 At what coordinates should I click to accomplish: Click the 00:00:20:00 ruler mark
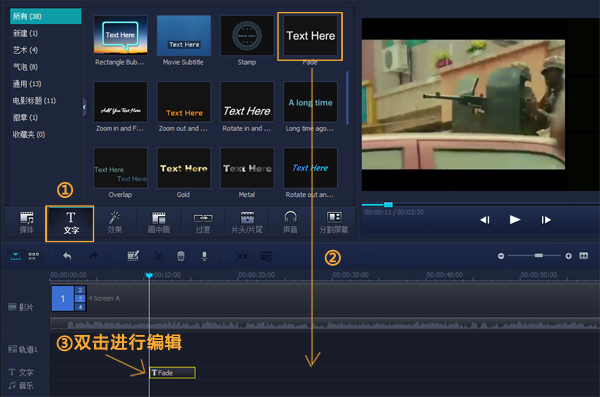[256, 275]
